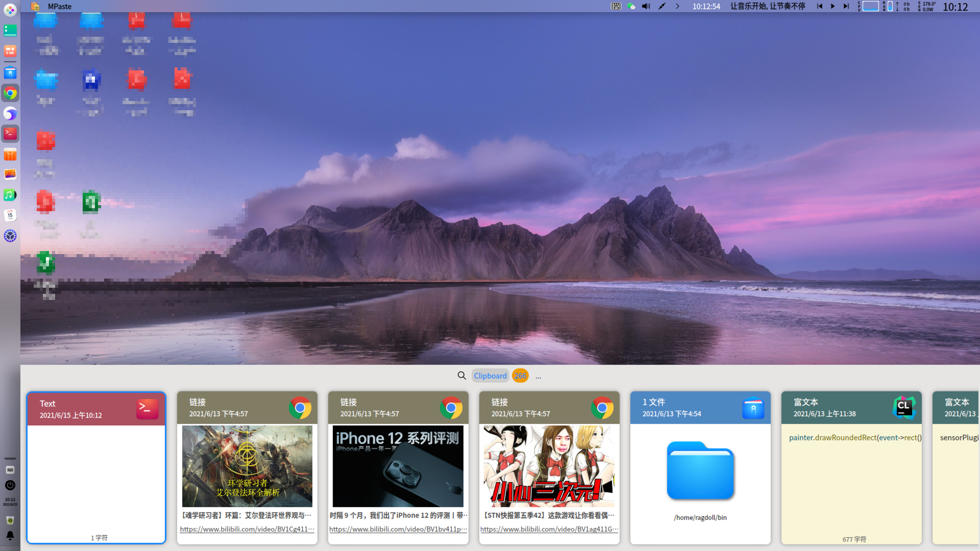This screenshot has width=980, height=551.
Task: Open the MPaste search magnifier
Action: tap(461, 376)
